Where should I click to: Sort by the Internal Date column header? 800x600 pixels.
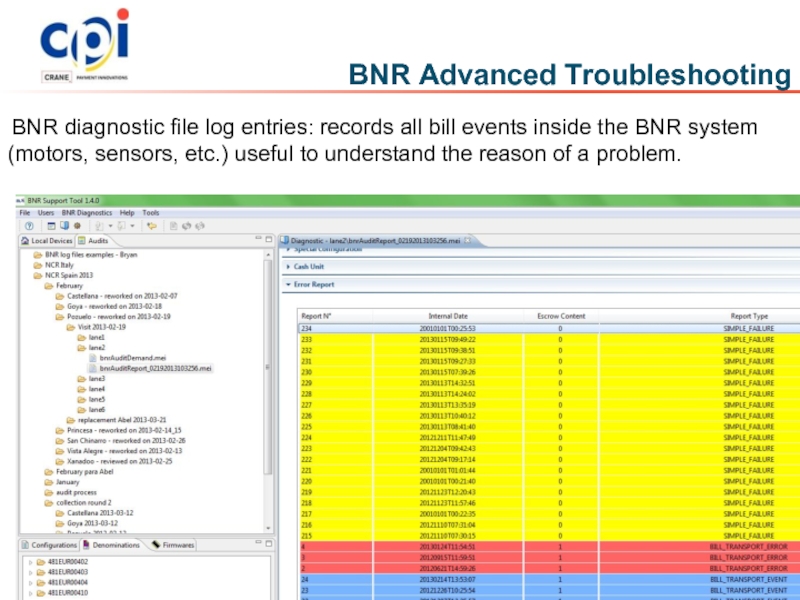pos(448,316)
